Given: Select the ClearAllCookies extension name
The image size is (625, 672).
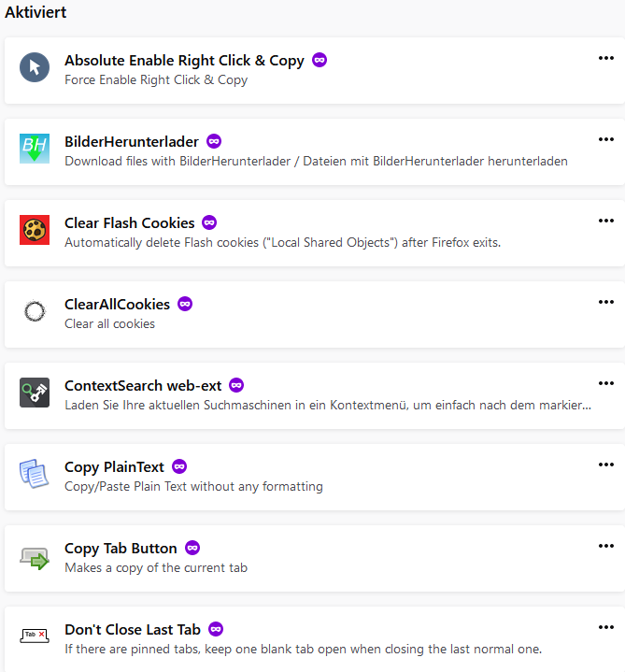Looking at the screenshot, I should (x=117, y=304).
